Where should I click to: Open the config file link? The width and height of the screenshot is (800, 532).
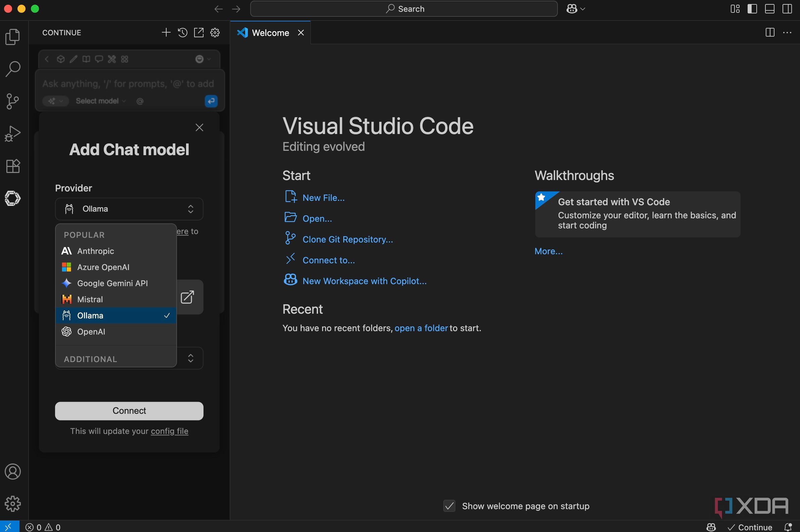click(x=169, y=431)
